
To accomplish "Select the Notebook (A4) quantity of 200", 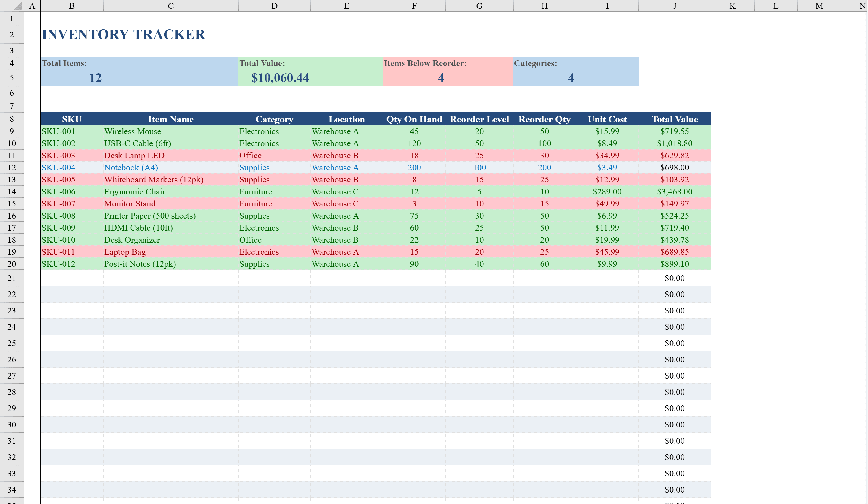I will pyautogui.click(x=414, y=167).
